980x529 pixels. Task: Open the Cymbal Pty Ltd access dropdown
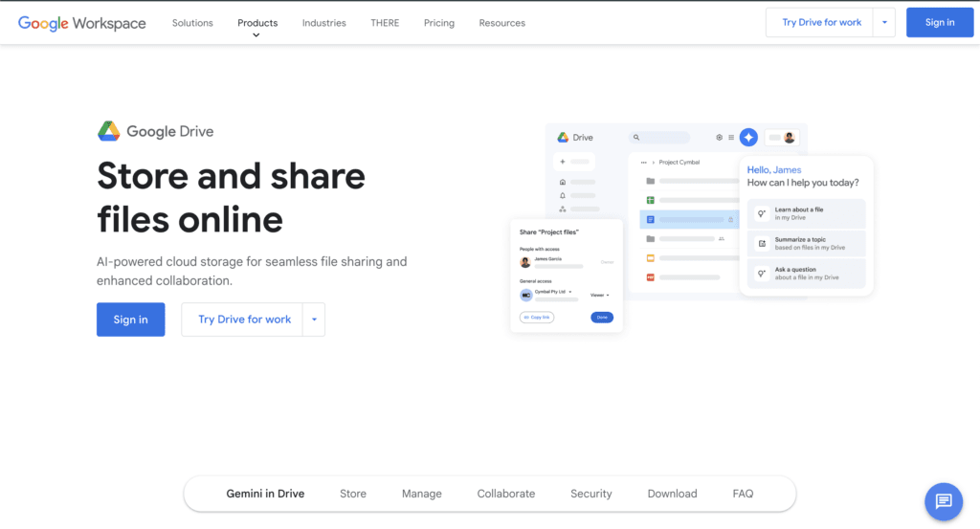click(553, 292)
